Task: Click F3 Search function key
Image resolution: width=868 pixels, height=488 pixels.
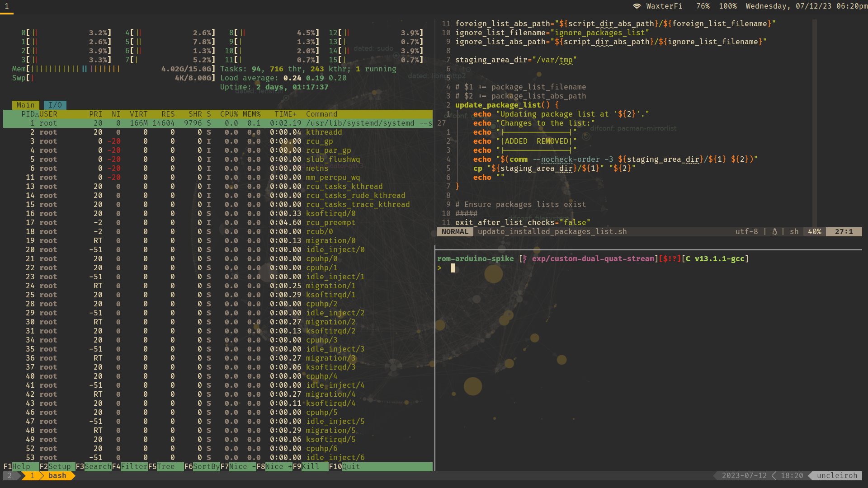Action: click(x=97, y=467)
